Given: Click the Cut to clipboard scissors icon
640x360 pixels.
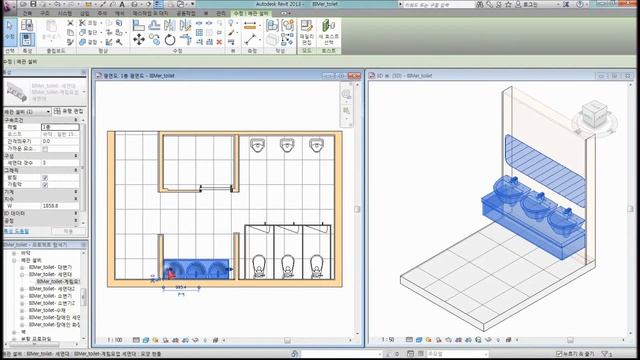Looking at the screenshot, I should point(70,23).
